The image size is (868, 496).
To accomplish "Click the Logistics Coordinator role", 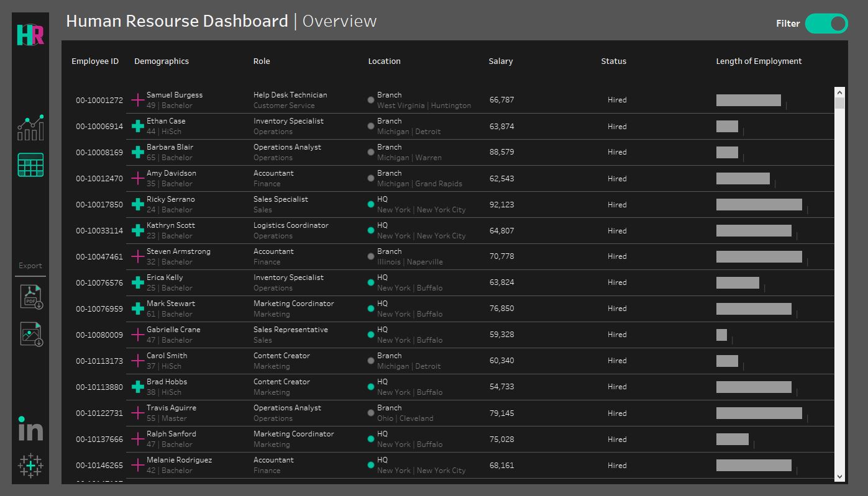I will click(291, 225).
